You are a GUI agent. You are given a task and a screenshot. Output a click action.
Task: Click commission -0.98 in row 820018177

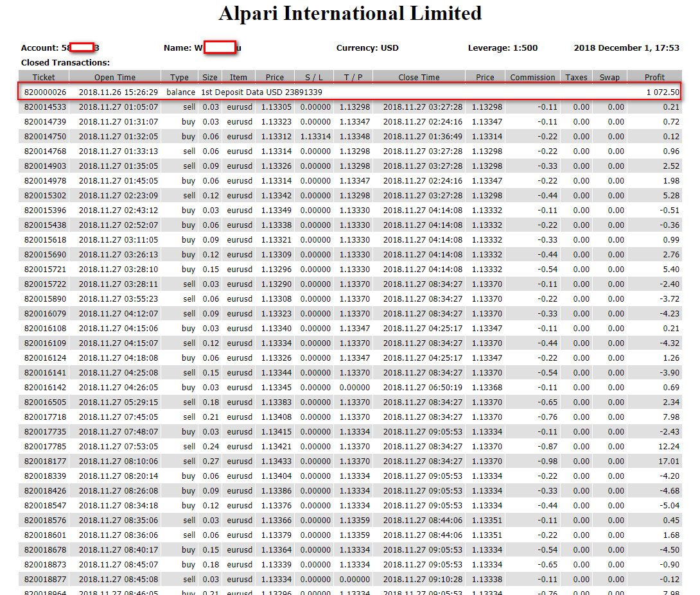tap(548, 461)
